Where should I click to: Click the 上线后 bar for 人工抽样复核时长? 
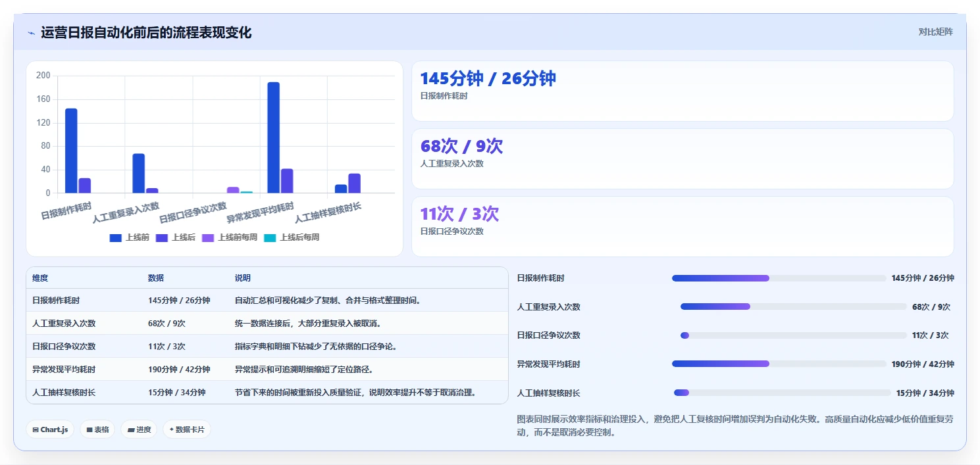(x=354, y=184)
